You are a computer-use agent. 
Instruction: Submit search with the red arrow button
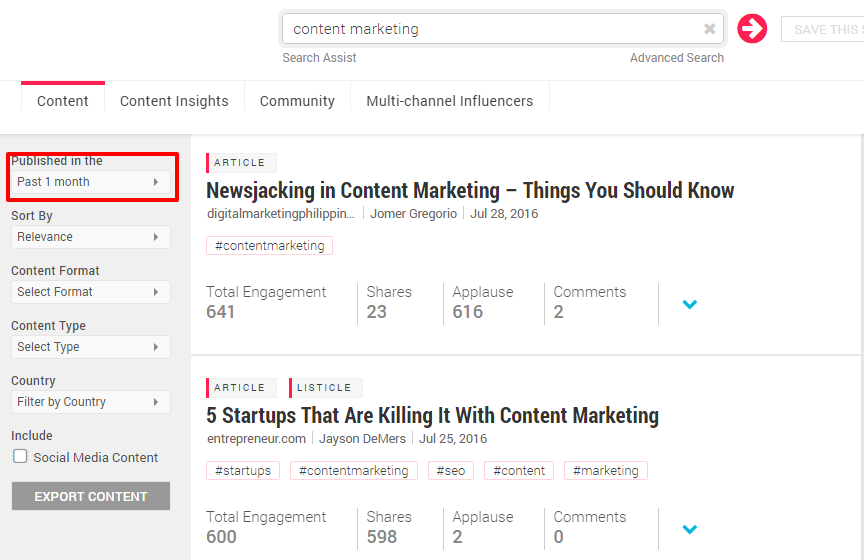point(752,29)
